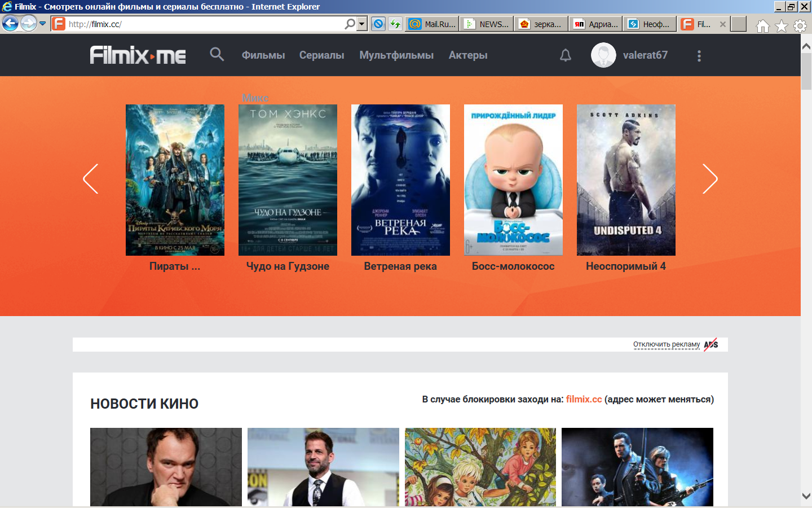The image size is (812, 508).
Task: Open favorites star icon
Action: point(782,26)
